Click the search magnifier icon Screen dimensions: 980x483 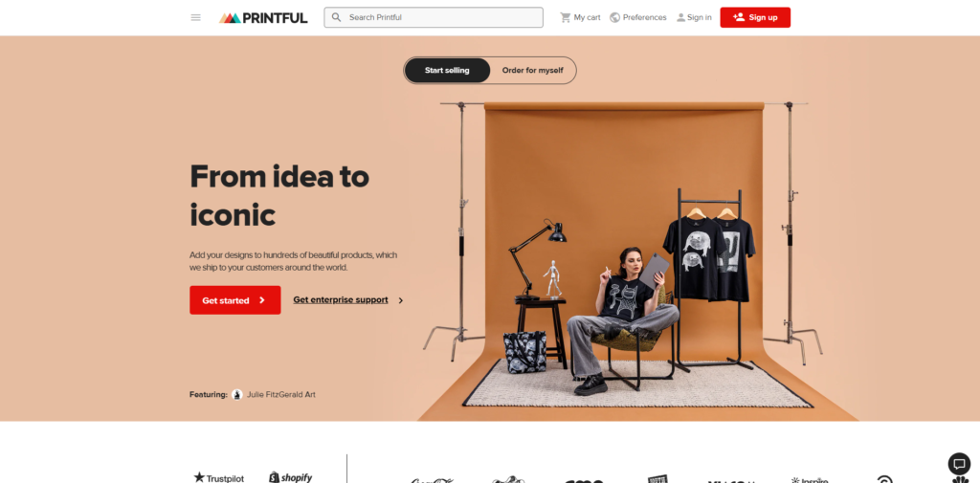click(x=336, y=17)
